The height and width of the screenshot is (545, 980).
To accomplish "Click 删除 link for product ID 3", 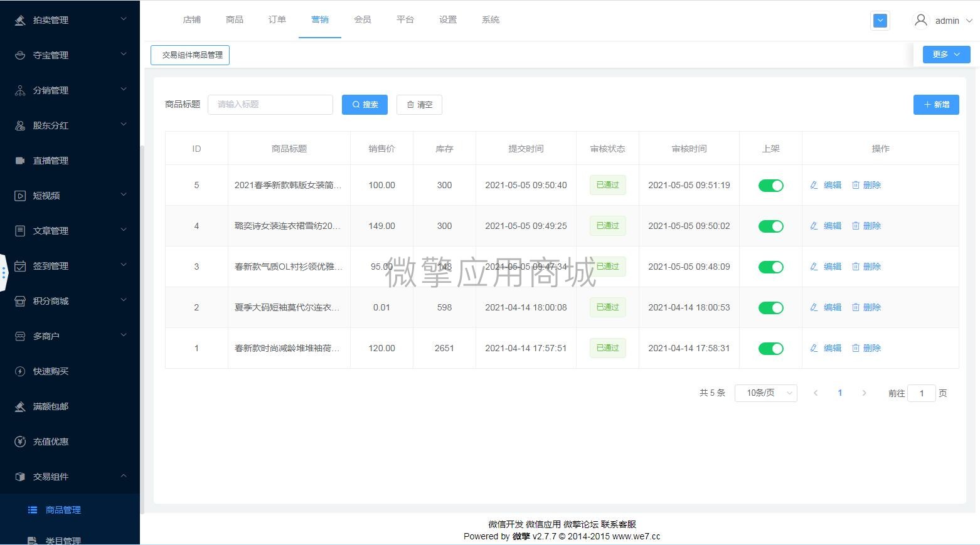I will (872, 267).
